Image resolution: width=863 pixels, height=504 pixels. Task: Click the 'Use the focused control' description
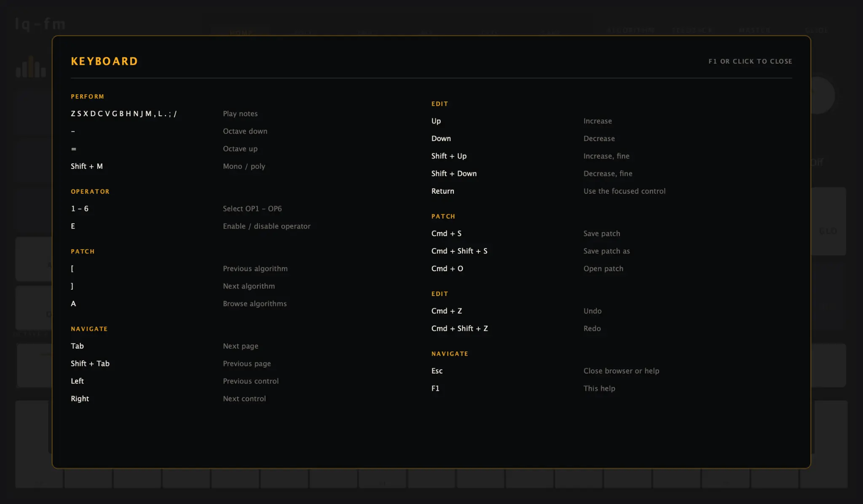[624, 191]
